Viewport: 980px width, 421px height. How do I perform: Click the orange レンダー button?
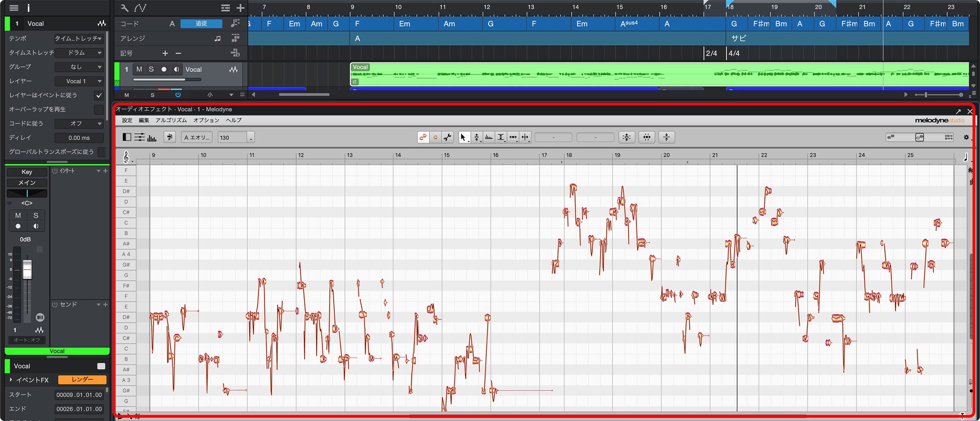[x=83, y=380]
